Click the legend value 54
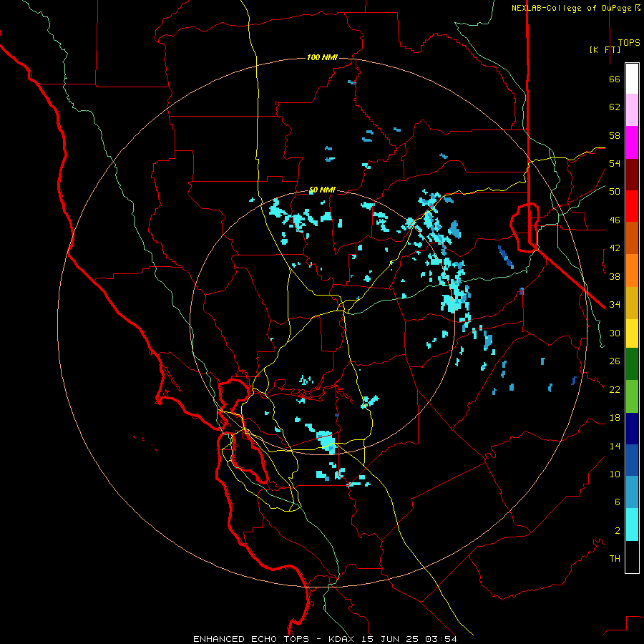This screenshot has height=644, width=644. 615,163
